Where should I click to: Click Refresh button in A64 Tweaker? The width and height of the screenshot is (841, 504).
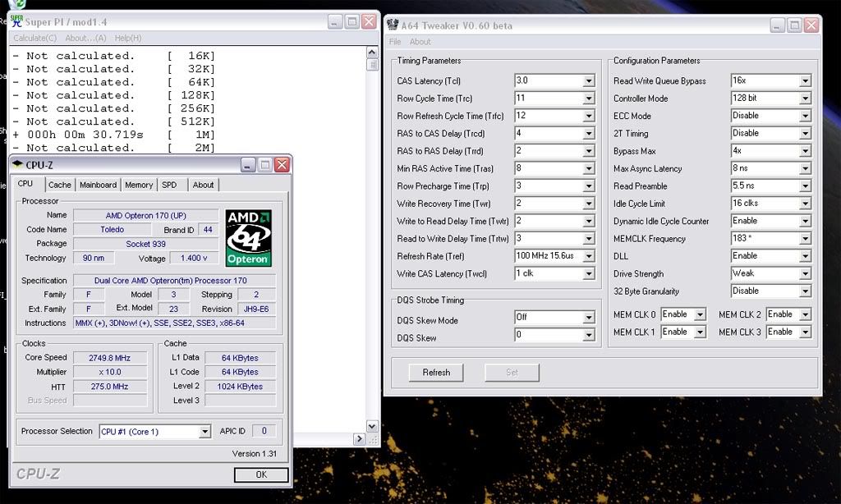click(x=436, y=373)
